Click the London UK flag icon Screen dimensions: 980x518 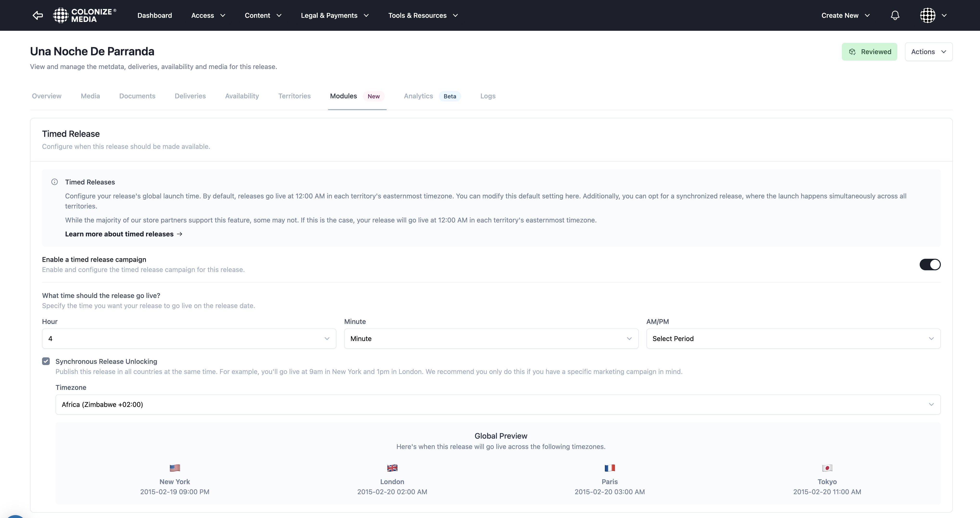(392, 468)
